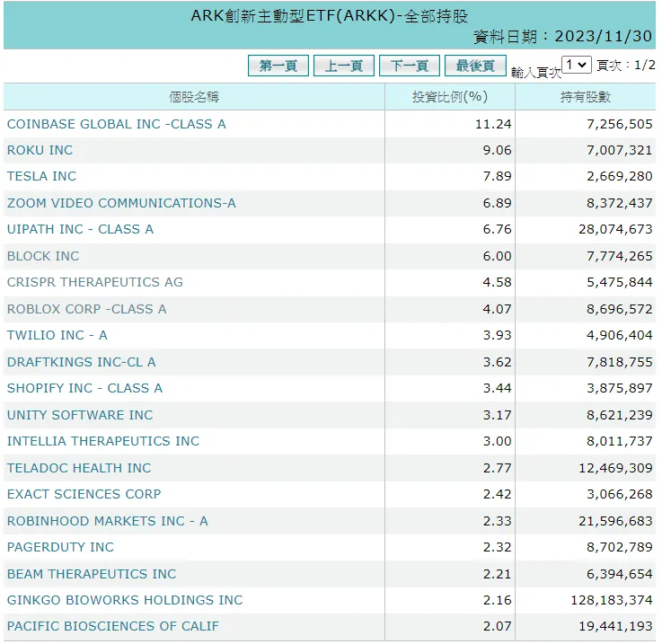
Task: Click the 投資比例(%) column header
Action: pos(450,97)
